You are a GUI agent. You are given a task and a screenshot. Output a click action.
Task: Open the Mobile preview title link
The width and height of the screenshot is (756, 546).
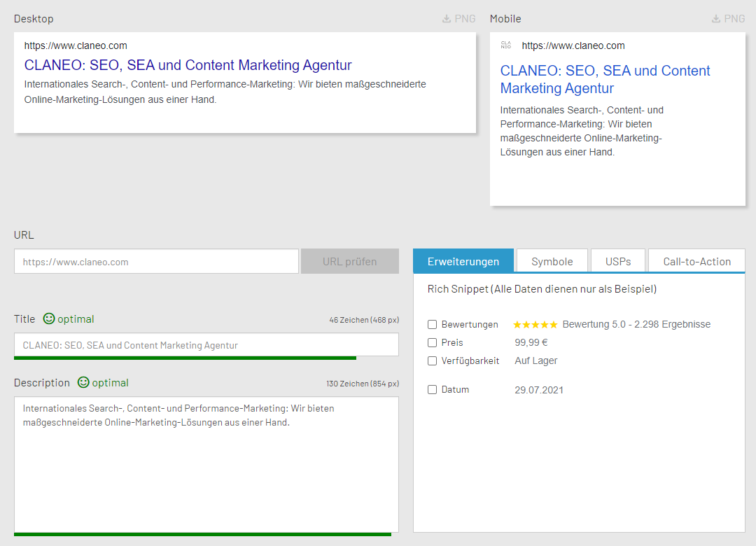pos(605,80)
